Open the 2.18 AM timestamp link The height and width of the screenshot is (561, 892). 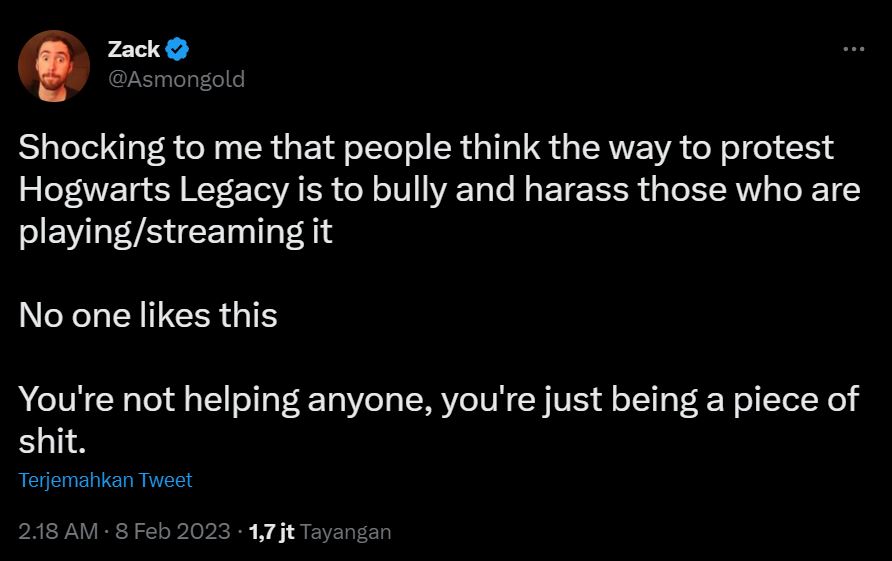pyautogui.click(x=58, y=531)
